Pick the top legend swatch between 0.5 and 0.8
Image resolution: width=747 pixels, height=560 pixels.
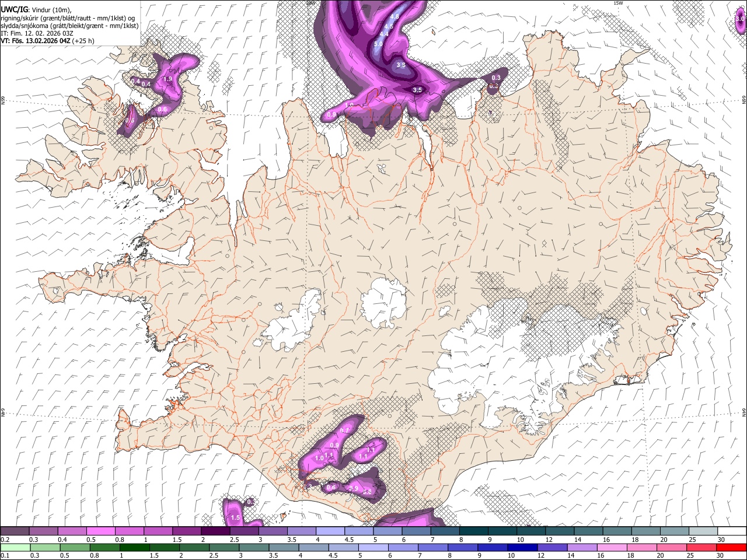[x=100, y=531]
